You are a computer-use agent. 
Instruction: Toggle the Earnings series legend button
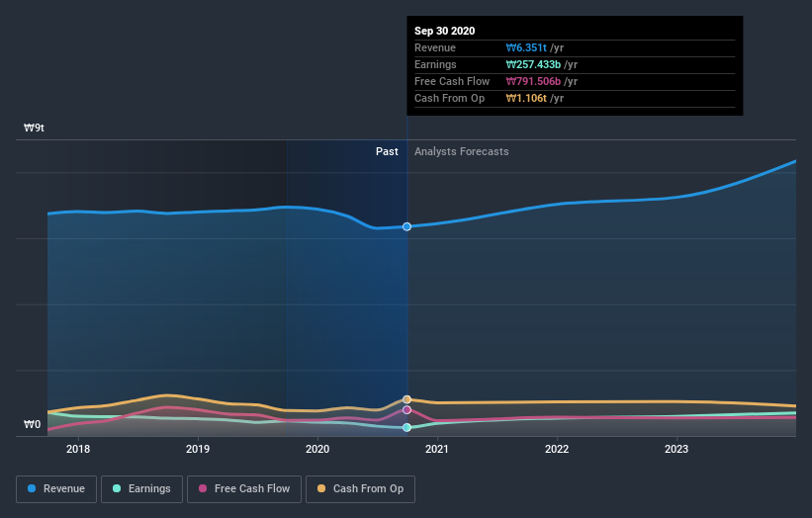(141, 489)
